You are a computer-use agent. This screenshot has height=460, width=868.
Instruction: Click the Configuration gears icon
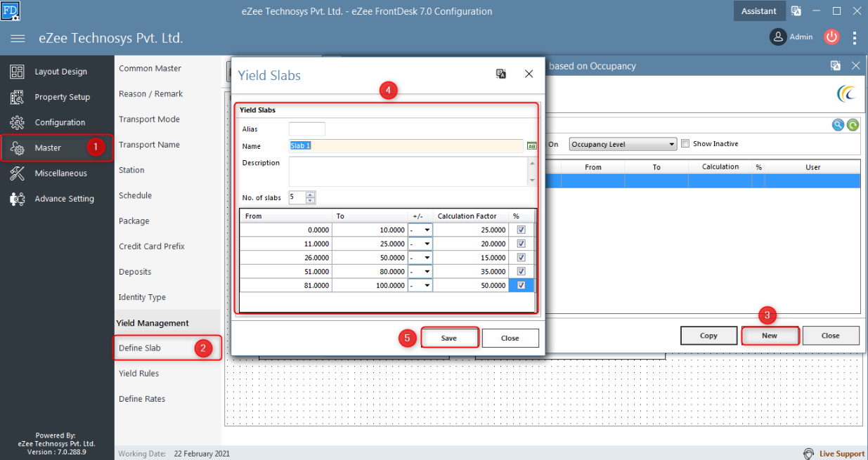pyautogui.click(x=18, y=122)
